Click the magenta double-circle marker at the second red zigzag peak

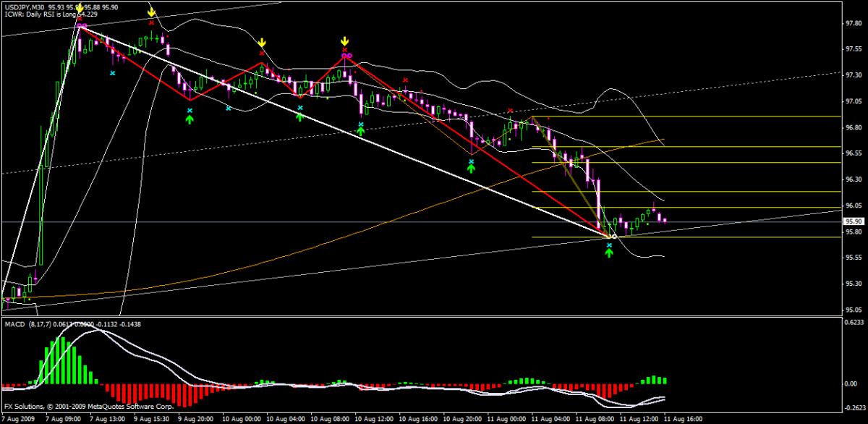(x=347, y=56)
